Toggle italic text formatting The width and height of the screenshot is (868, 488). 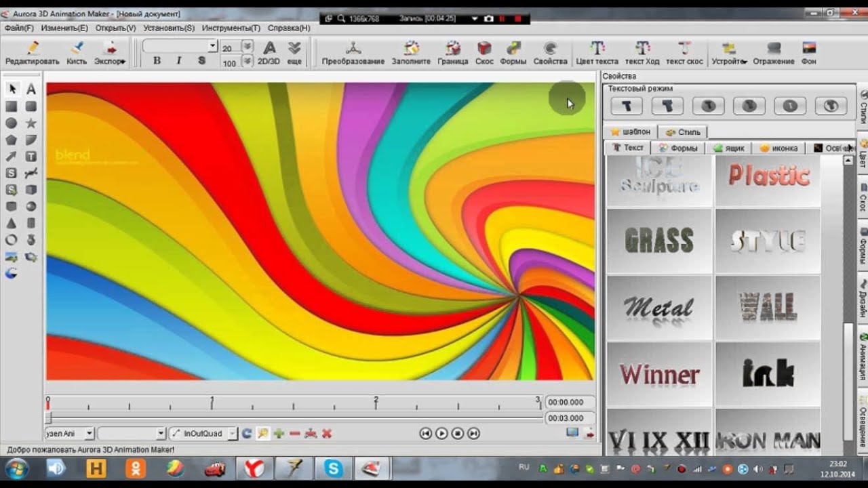(x=179, y=61)
